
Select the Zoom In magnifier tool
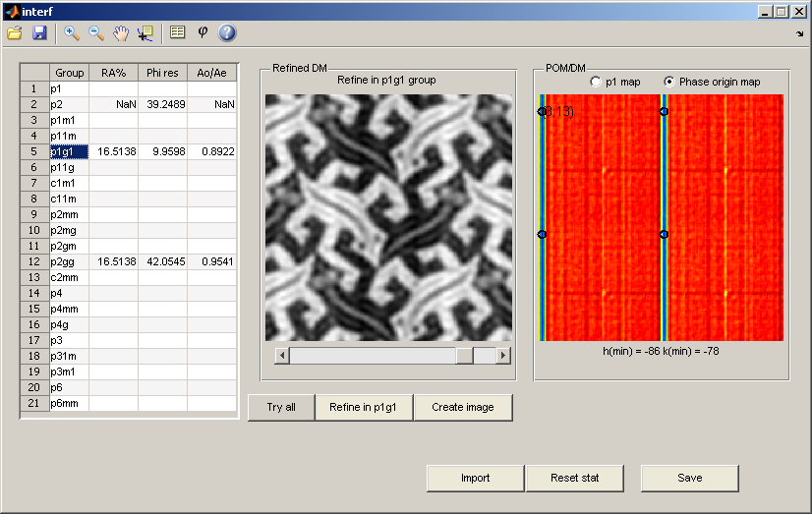[x=72, y=32]
